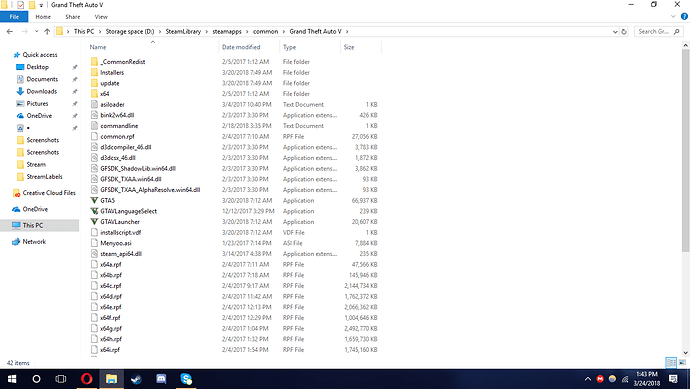Viewport: 690px width, 389px height.
Task: Select the asiloader text document icon
Action: (x=94, y=104)
